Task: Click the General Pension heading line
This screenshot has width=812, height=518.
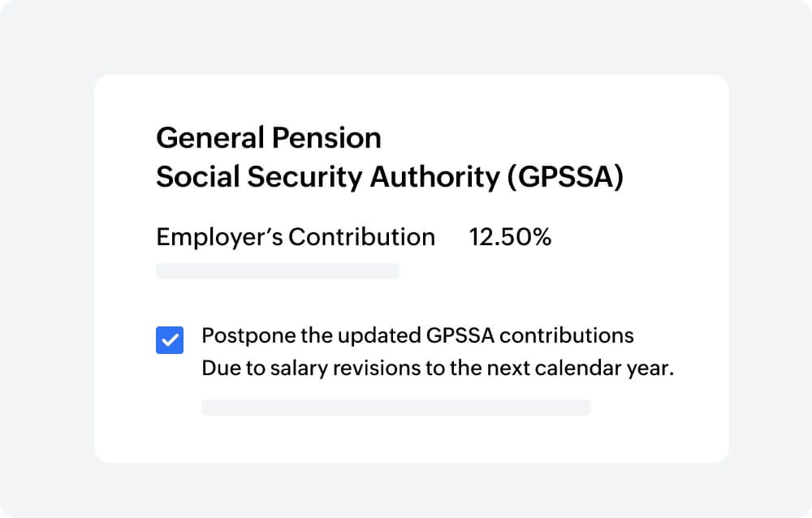Action: [x=269, y=138]
